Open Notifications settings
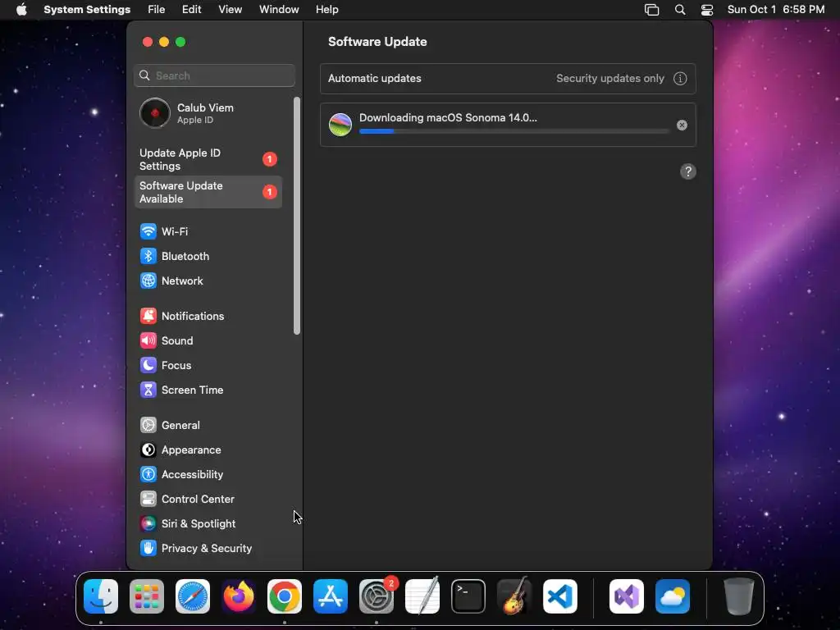Screen dimensions: 840x630 tap(208, 316)
